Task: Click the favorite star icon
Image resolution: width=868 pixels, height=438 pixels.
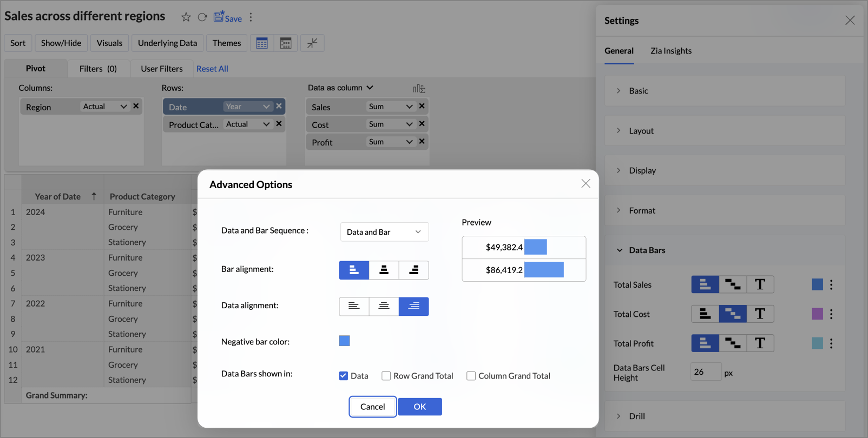Action: point(186,17)
